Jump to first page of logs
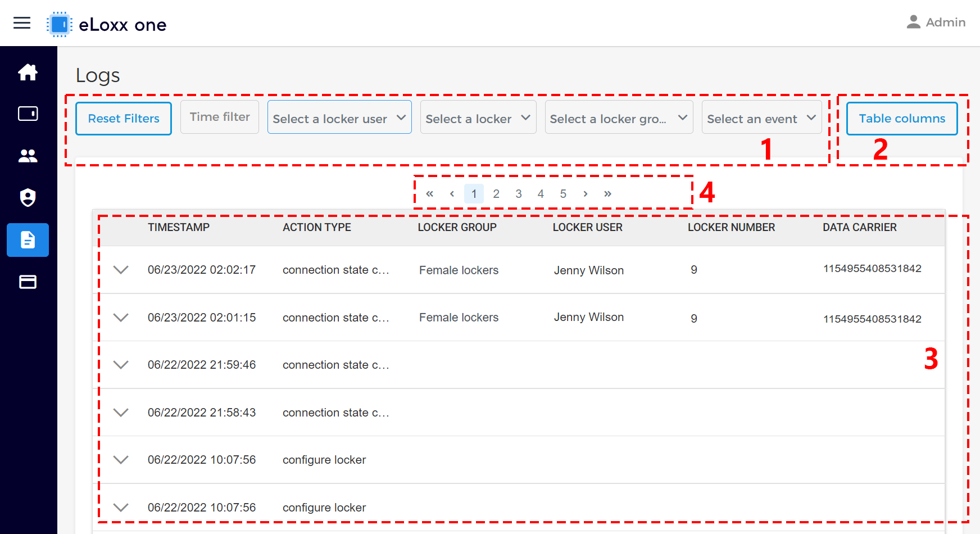This screenshot has width=980, height=534. (x=430, y=193)
